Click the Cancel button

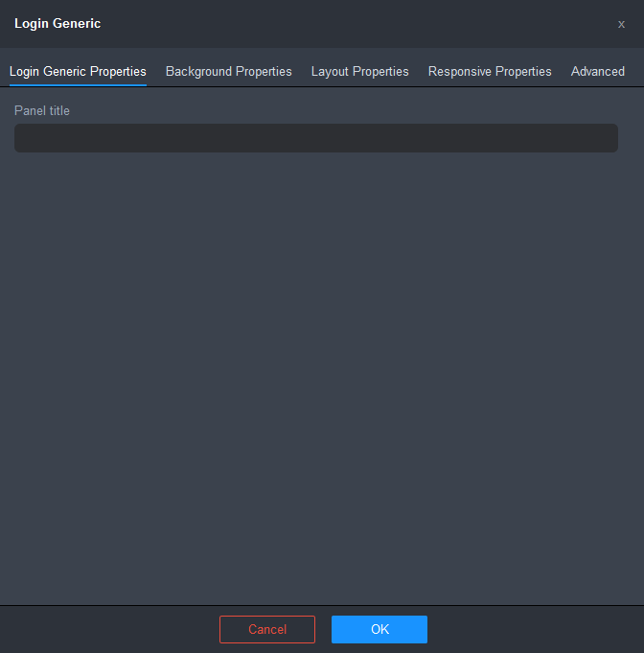[x=267, y=629]
